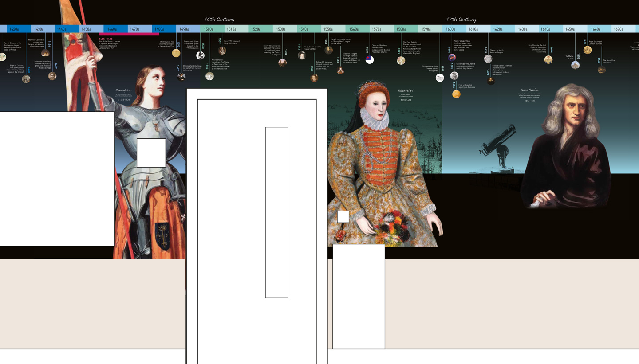Open the Edward VI portrait thumbnail
This screenshot has width=639, height=364.
point(314,78)
